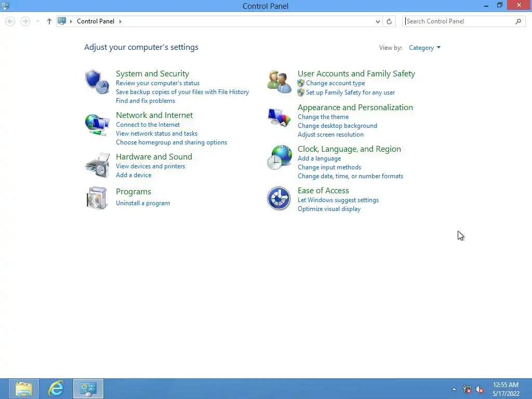Screen dimensions: 532x399
Task: Click the Forward navigation arrow
Action: tap(25, 21)
